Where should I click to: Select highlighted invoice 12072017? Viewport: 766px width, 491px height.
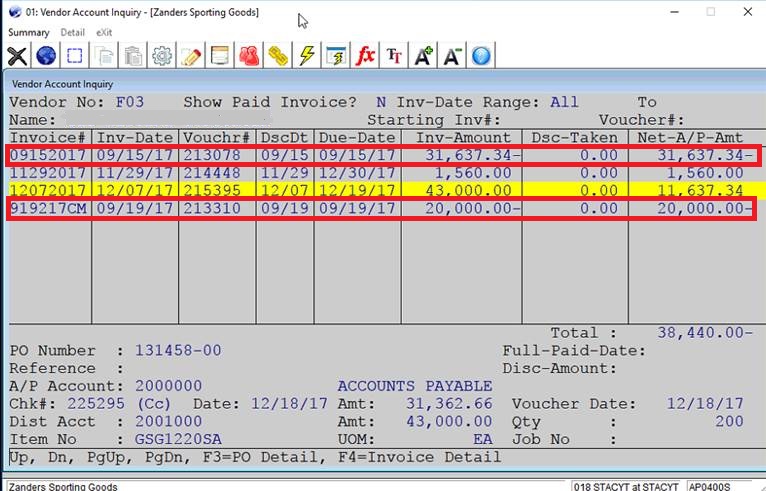pyautogui.click(x=48, y=191)
